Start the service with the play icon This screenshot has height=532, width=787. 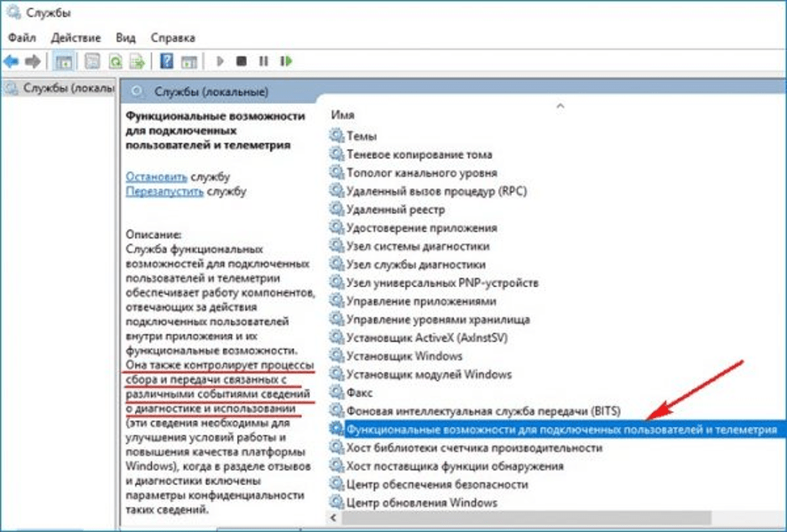(x=221, y=61)
